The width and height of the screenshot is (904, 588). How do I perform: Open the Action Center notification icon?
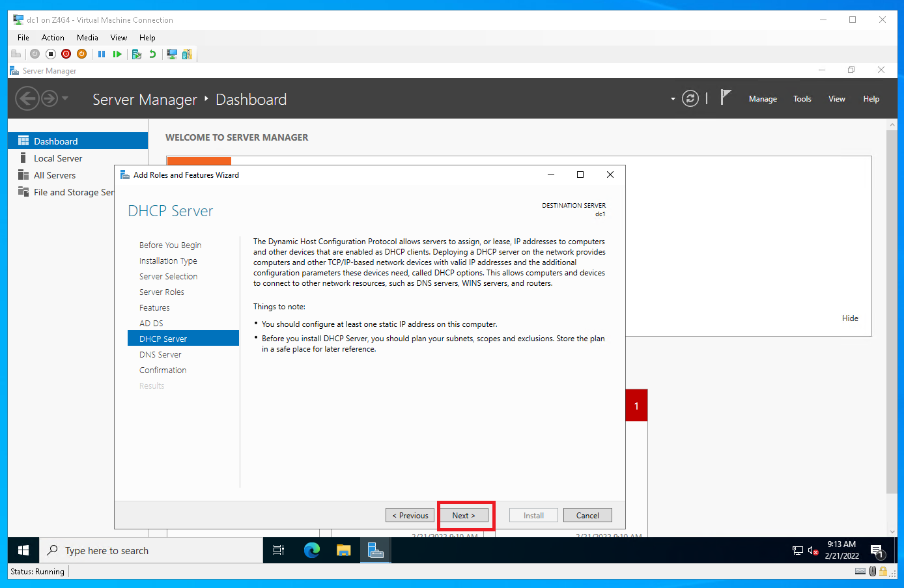[877, 551]
